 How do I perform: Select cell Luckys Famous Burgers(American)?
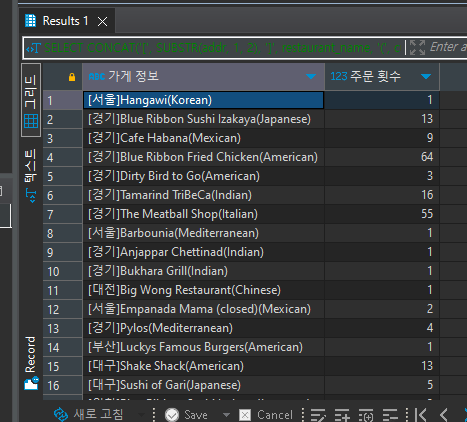click(203, 347)
